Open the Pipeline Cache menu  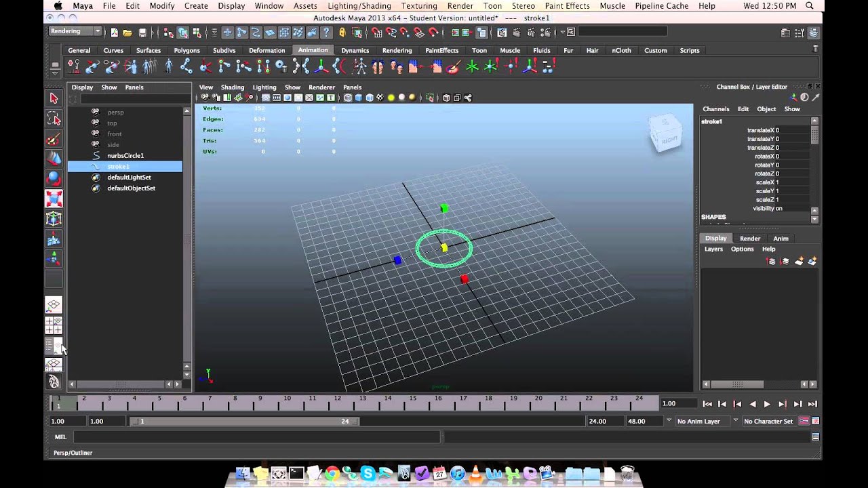pyautogui.click(x=661, y=5)
